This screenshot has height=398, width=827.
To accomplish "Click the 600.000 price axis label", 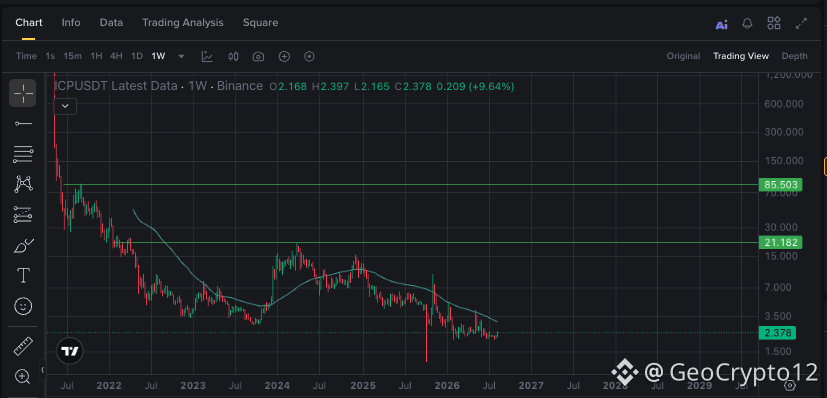I will (784, 104).
